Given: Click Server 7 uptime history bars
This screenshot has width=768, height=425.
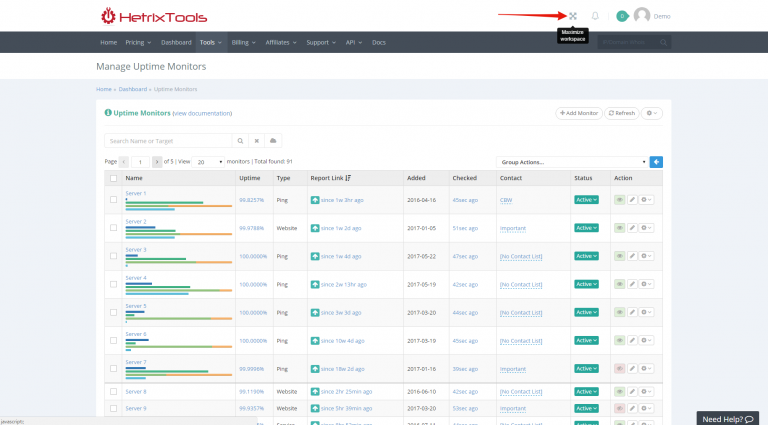Looking at the screenshot, I should coord(179,373).
